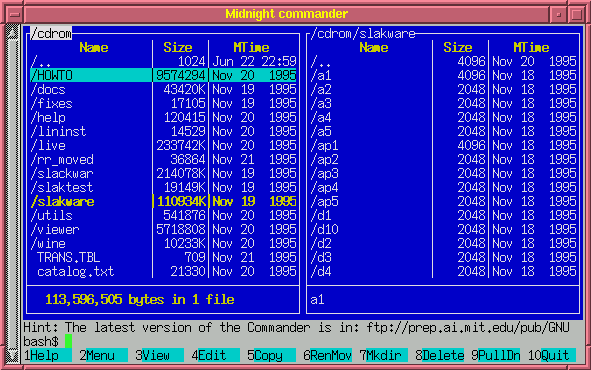This screenshot has height=370, width=591.
Task: Select the /docs directory
Action: coord(163,89)
